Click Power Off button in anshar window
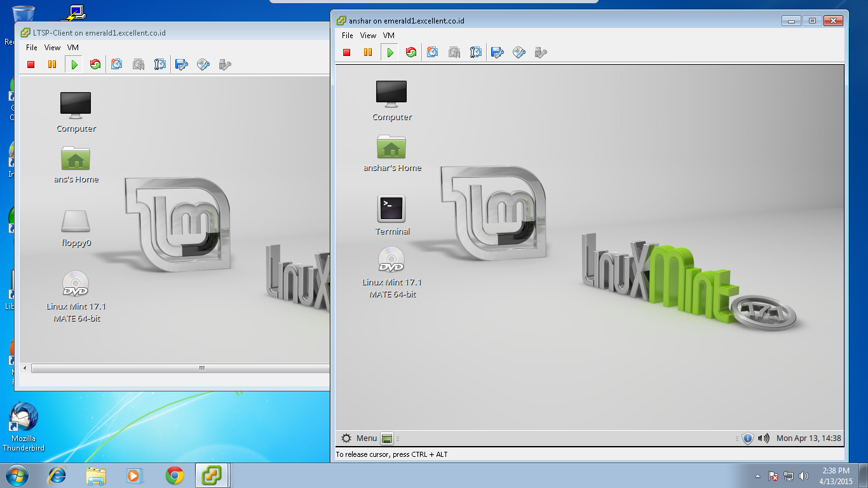The width and height of the screenshot is (868, 488). pos(347,52)
